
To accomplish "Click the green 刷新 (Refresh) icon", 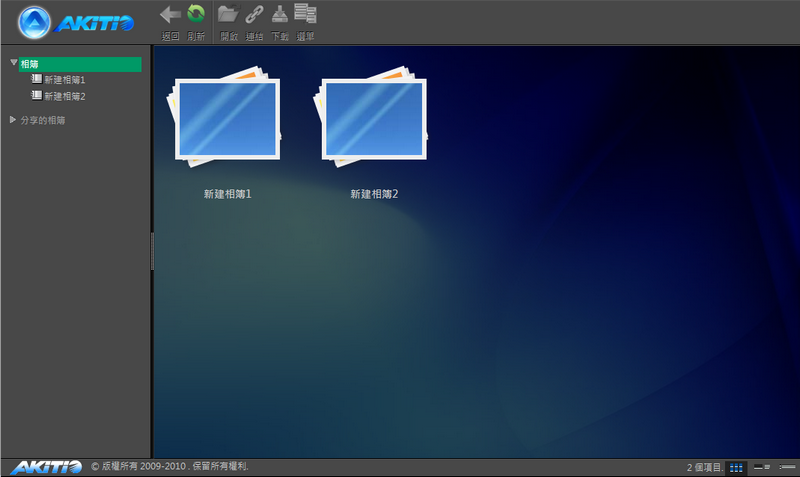I will pyautogui.click(x=196, y=15).
